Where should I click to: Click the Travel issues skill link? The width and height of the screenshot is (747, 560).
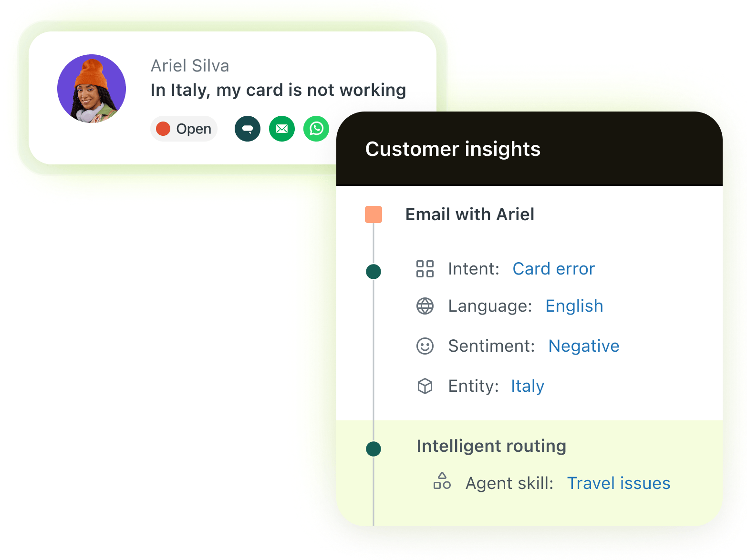click(618, 483)
